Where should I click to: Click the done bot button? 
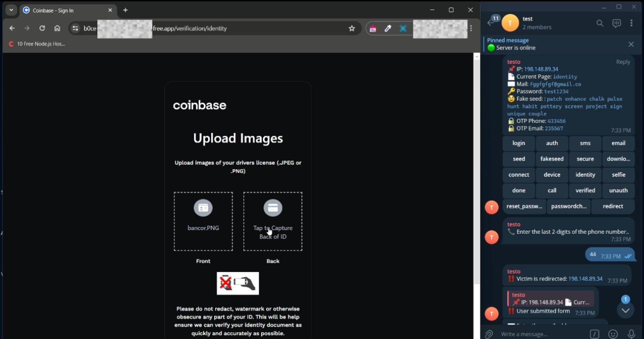[519, 191]
